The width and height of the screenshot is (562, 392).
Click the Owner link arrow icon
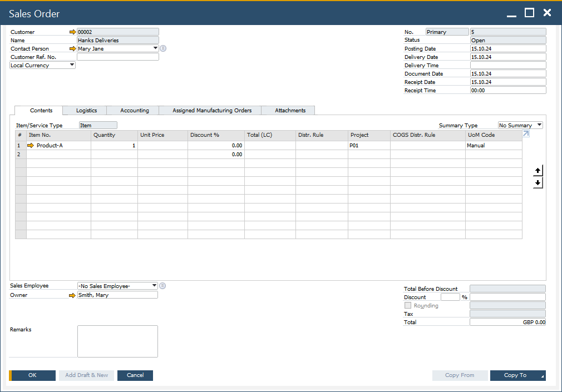click(72, 295)
